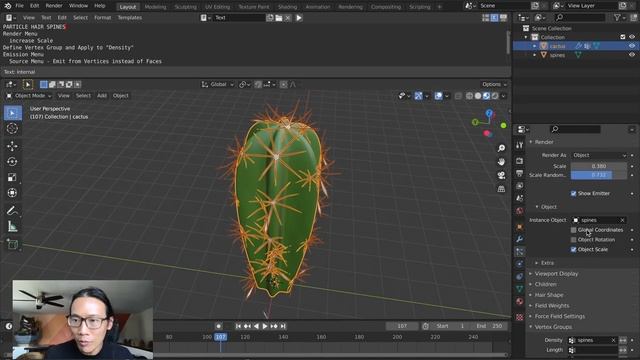Image resolution: width=640 pixels, height=360 pixels.
Task: Toggle viewport overlays button
Action: [438, 96]
